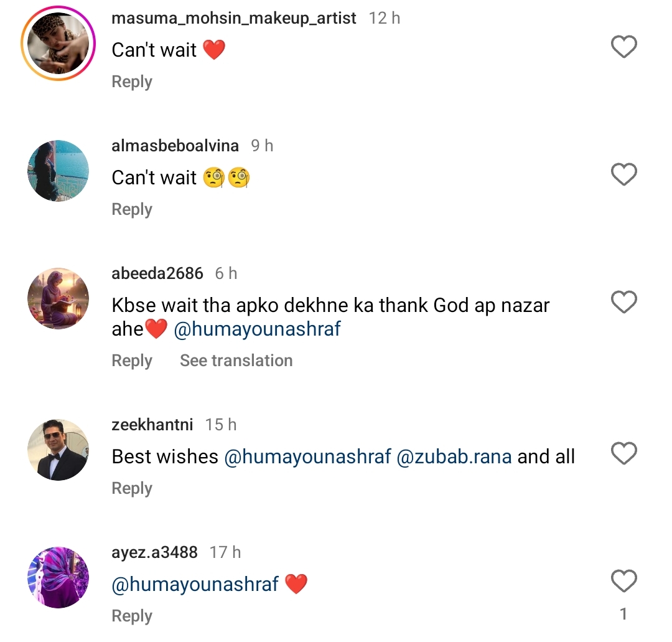Open abeeda2686's profile picture

[x=58, y=298]
